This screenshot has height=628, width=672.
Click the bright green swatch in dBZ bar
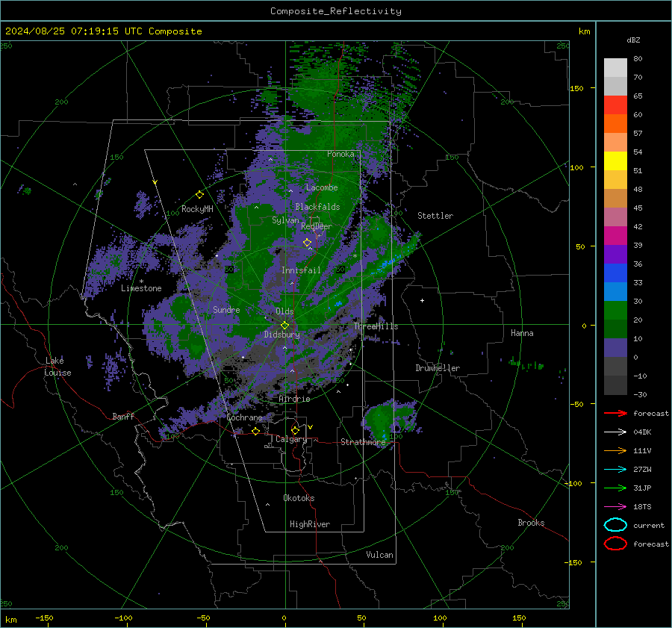(615, 310)
